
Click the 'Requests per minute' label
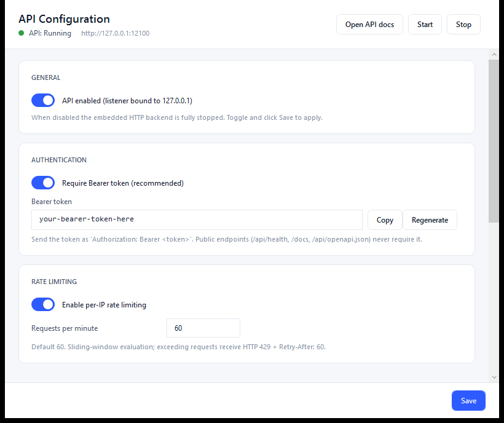(65, 328)
